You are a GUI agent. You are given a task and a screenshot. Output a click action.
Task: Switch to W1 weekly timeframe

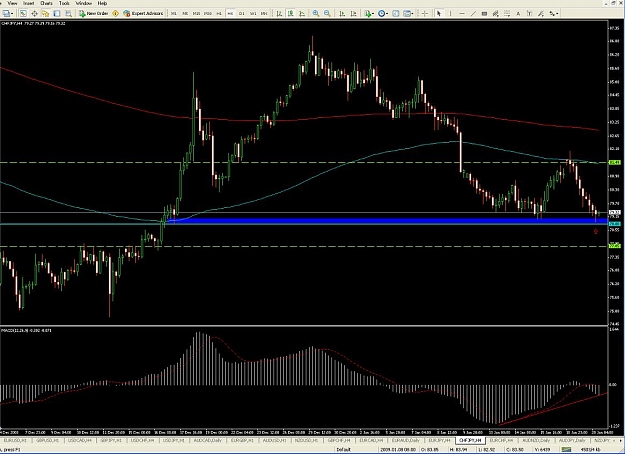[253, 14]
